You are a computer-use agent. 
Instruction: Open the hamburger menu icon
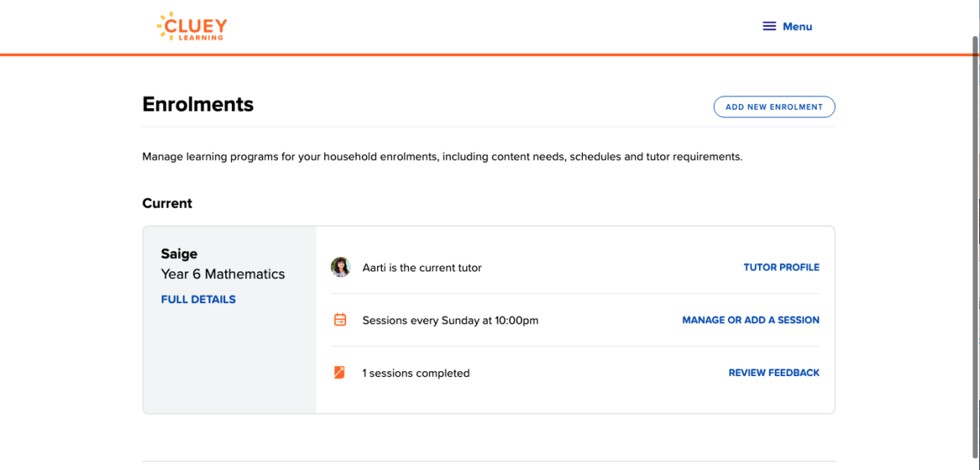(x=769, y=27)
